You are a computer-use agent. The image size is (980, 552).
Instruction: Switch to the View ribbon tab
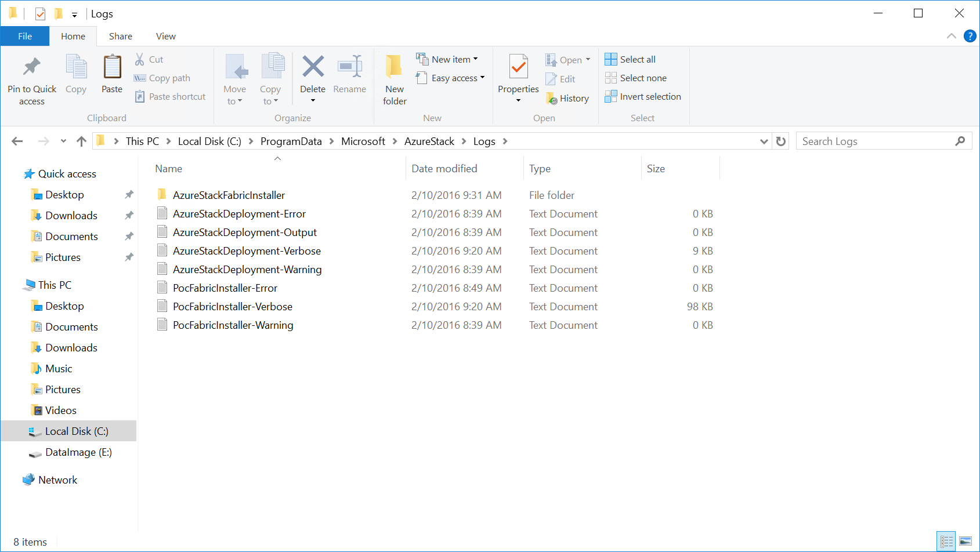tap(165, 36)
